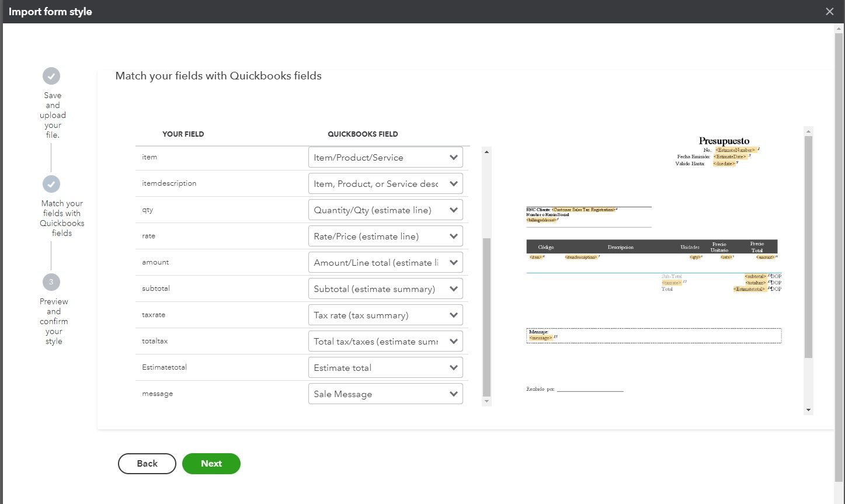This screenshot has width=845, height=504.
Task: Click the green Next button
Action: click(x=211, y=464)
